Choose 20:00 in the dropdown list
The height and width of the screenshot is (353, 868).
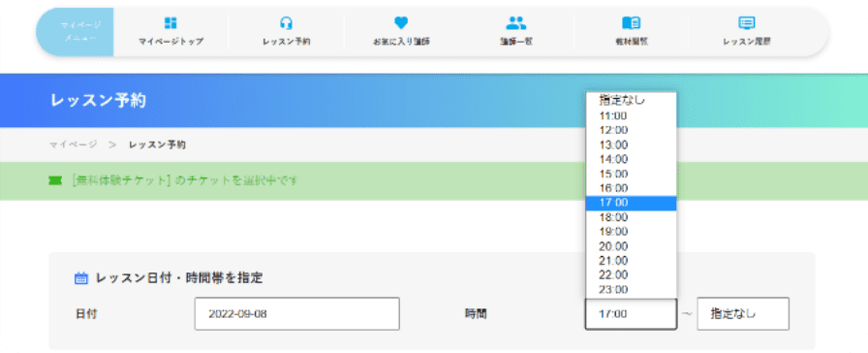tap(631, 246)
